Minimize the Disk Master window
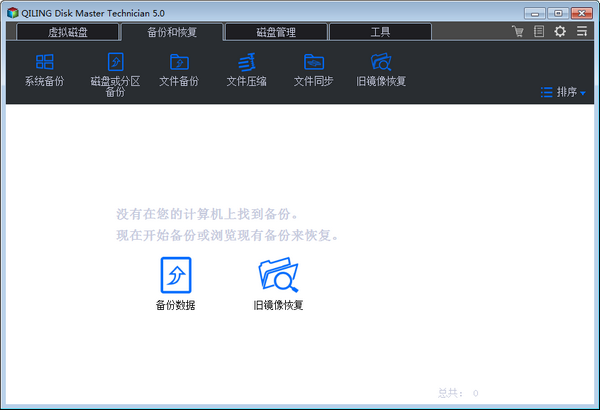 click(534, 12)
